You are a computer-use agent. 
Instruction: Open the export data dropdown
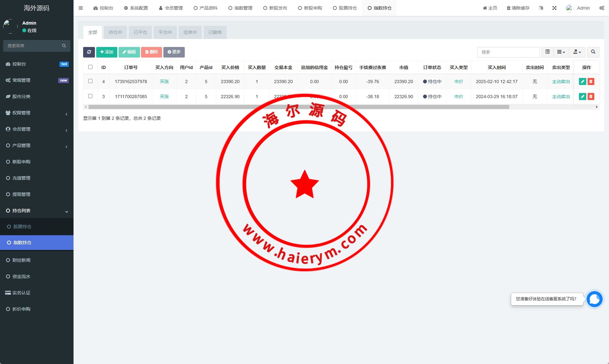[577, 52]
